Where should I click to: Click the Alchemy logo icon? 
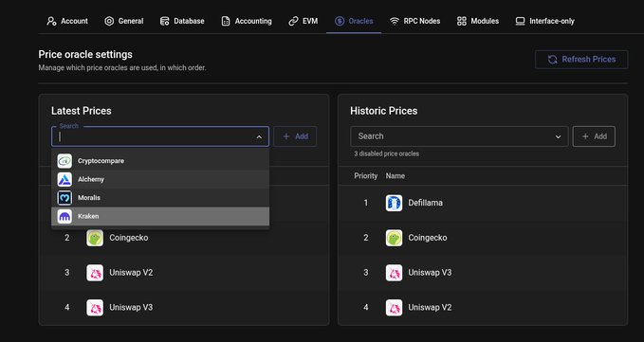(64, 179)
